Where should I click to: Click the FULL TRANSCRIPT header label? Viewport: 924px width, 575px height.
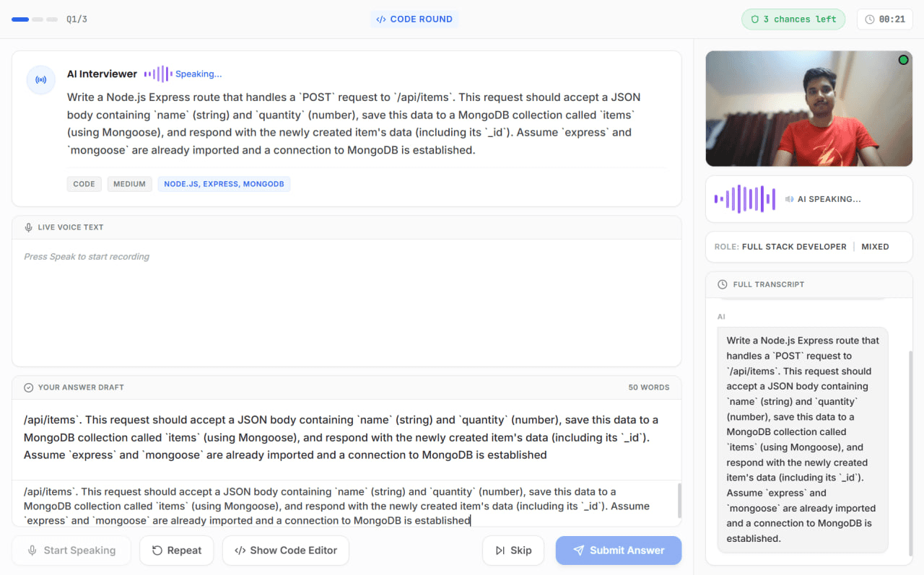768,284
